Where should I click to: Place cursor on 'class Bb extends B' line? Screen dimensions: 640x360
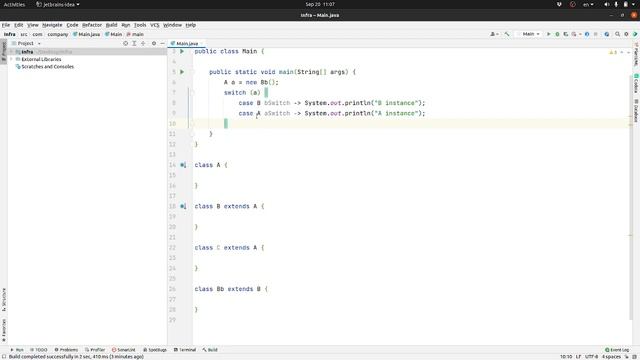click(231, 289)
